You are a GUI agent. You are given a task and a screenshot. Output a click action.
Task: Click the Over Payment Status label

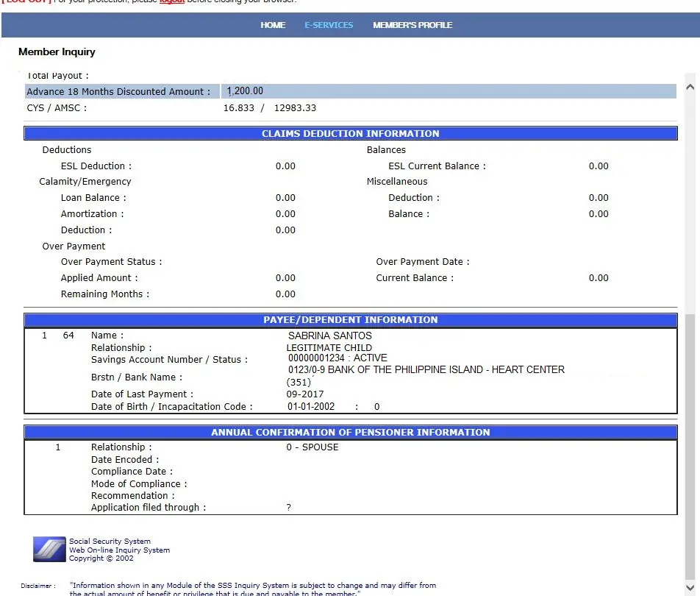(111, 261)
